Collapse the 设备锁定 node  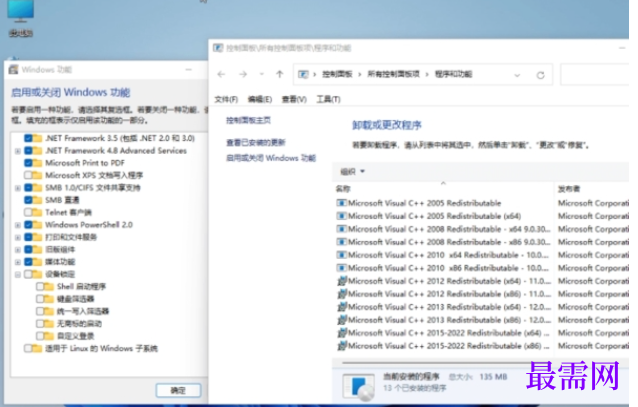[17, 274]
